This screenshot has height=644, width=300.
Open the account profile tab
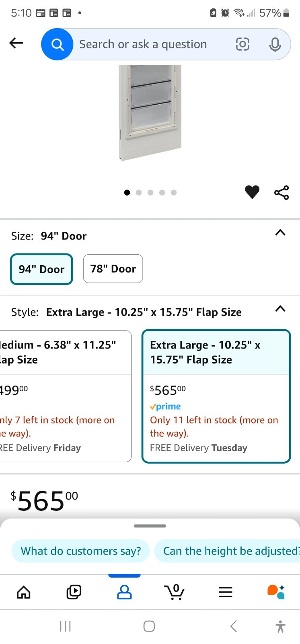[124, 592]
